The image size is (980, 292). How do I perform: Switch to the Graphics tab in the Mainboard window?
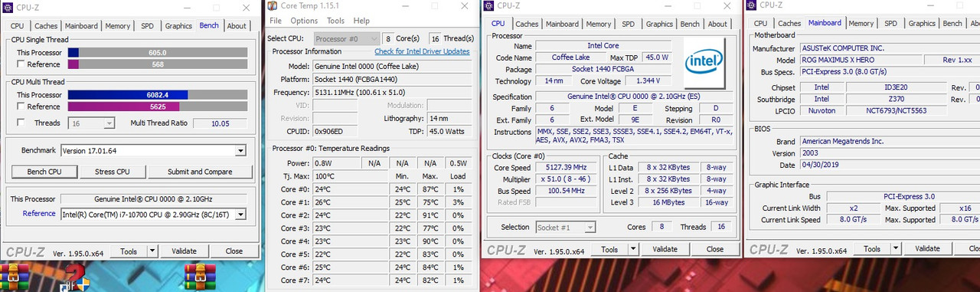922,24
